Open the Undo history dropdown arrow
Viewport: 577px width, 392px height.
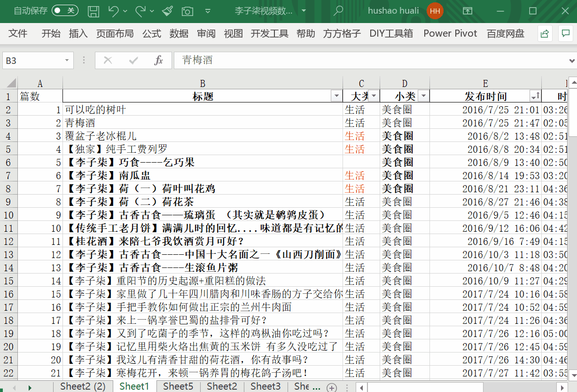[x=125, y=11]
